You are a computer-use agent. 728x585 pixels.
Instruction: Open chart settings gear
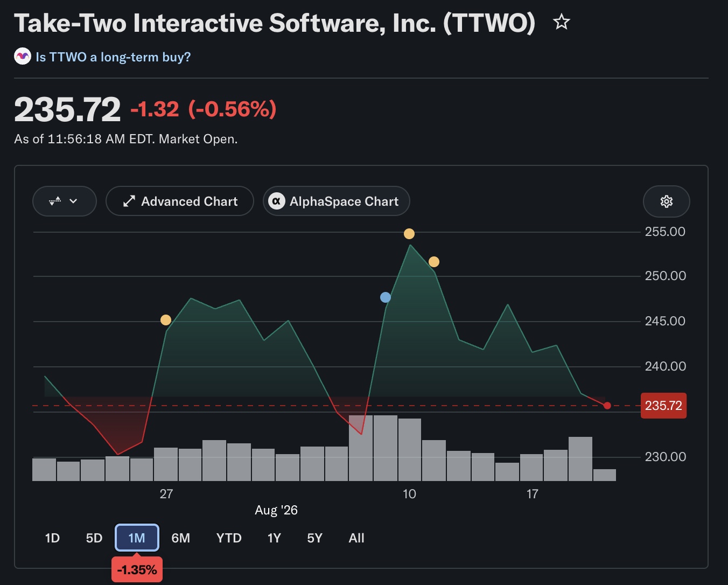click(667, 201)
